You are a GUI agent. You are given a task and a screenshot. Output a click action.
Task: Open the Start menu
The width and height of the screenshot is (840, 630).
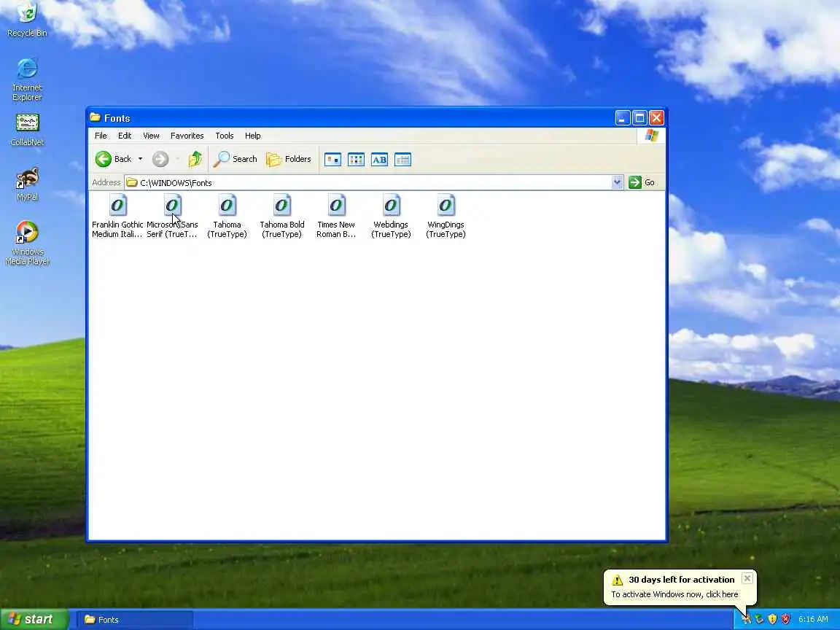pos(34,619)
